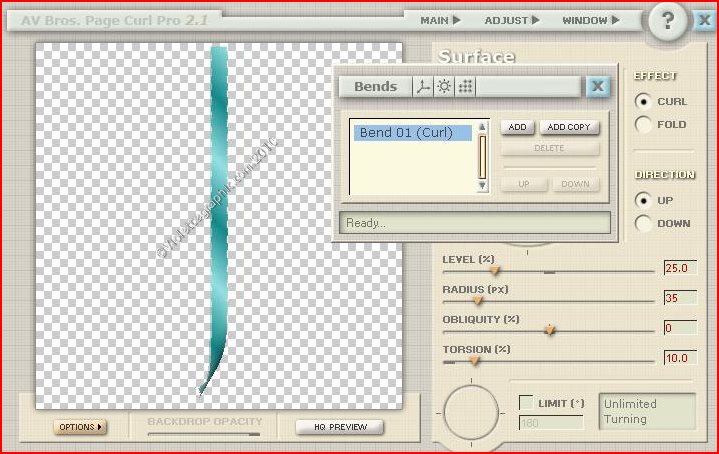This screenshot has height=454, width=719.
Task: Close the Bends panel with its X
Action: [598, 87]
